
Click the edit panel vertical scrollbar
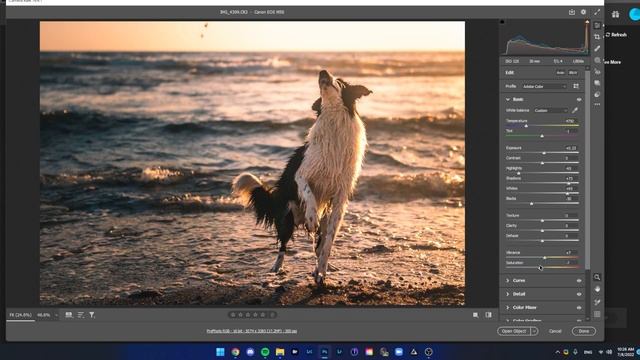click(x=587, y=169)
